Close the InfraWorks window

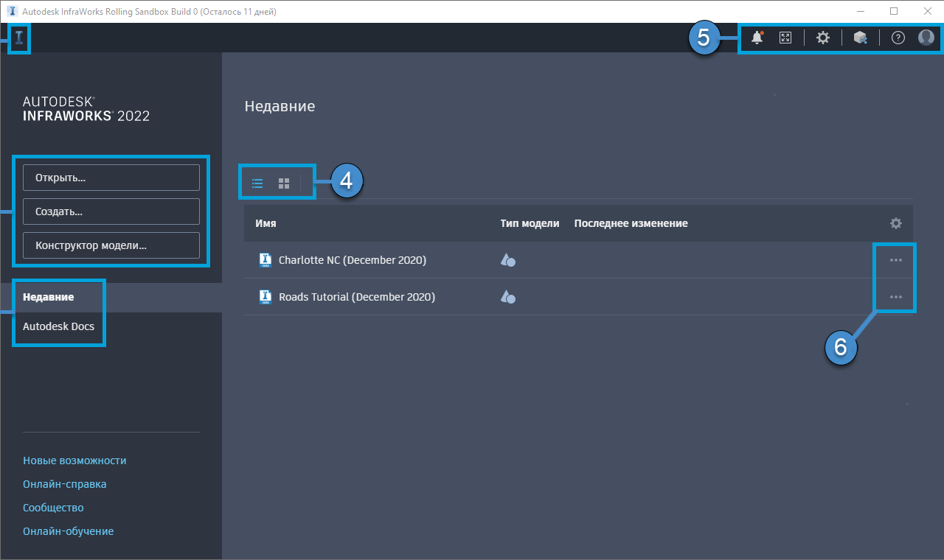927,11
